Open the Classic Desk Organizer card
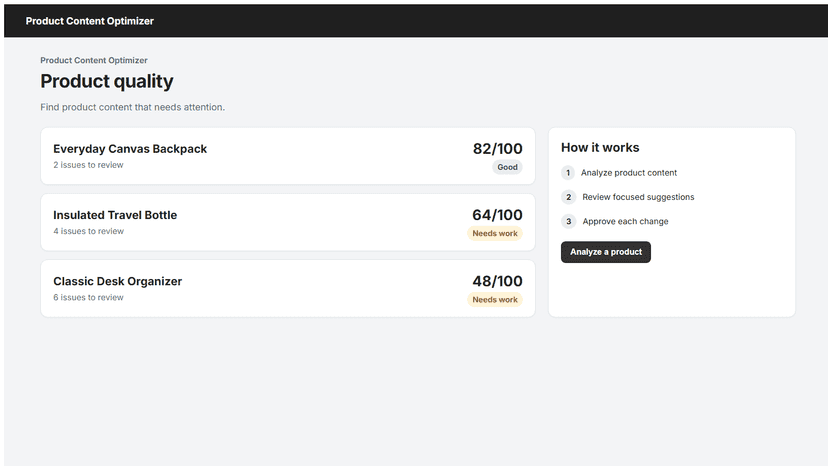828x466 pixels. (x=288, y=288)
